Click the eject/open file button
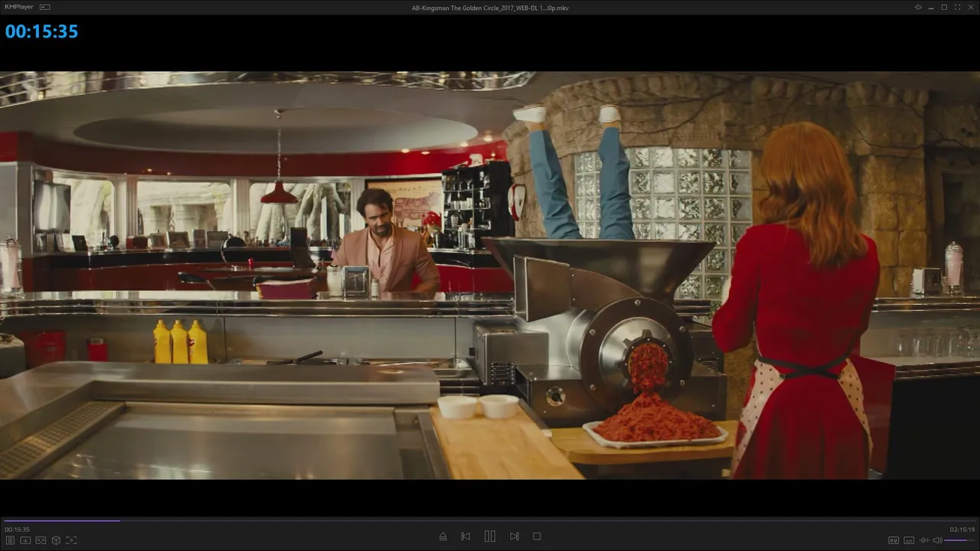980x551 pixels. pyautogui.click(x=443, y=536)
